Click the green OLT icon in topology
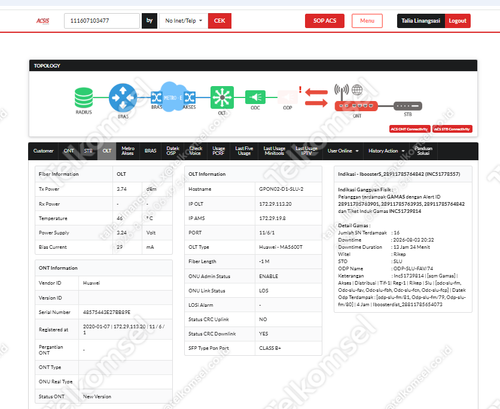Viewport: 500px width, 409px height. click(x=222, y=97)
